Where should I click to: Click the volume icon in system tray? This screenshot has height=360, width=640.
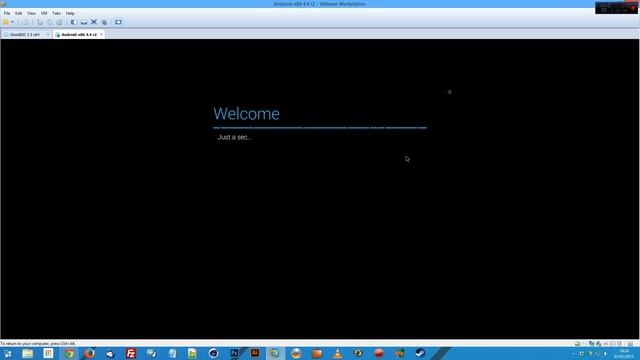605,354
